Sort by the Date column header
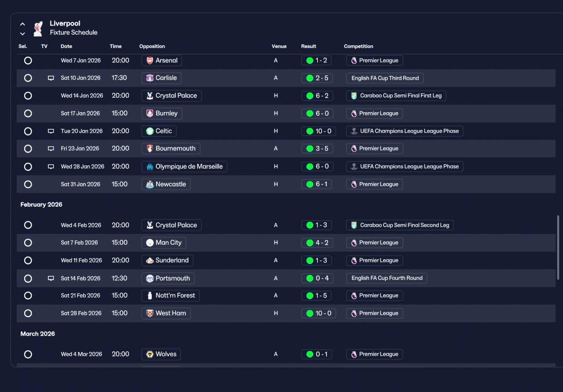Viewport: 563px width, 392px height. point(66,46)
